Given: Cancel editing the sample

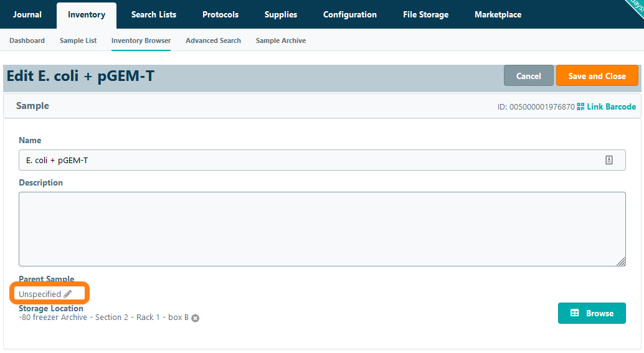Looking at the screenshot, I should click(x=528, y=76).
